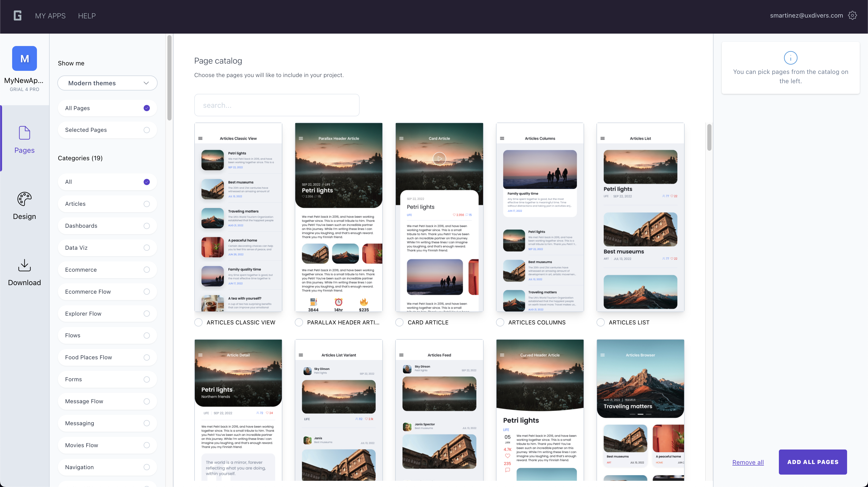
Task: Expand the Explorer Flow category item
Action: [x=107, y=313]
